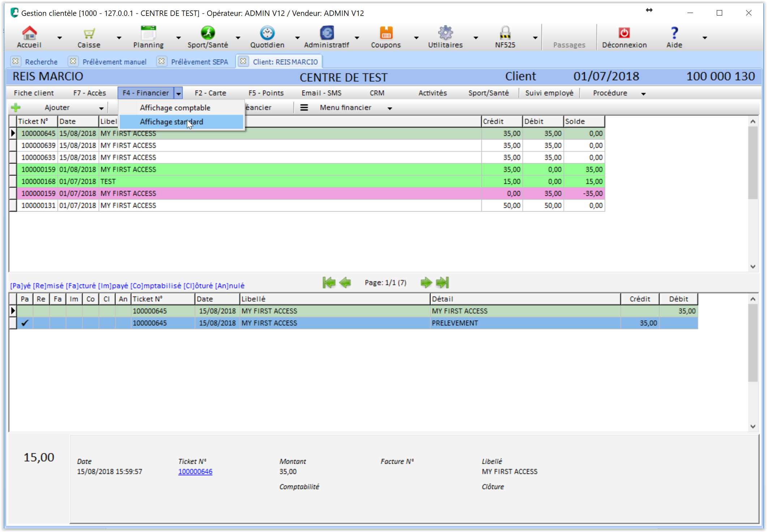Select the TEST ticket 100000168 row

(x=311, y=181)
